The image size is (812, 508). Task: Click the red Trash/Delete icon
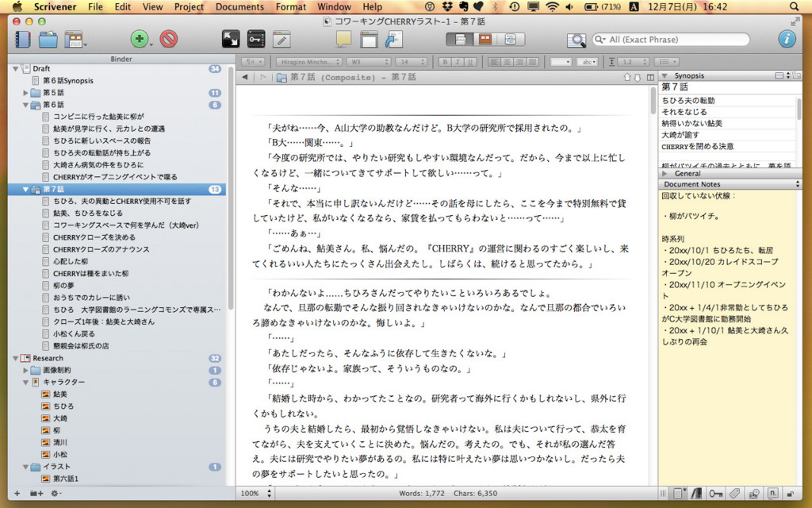169,39
